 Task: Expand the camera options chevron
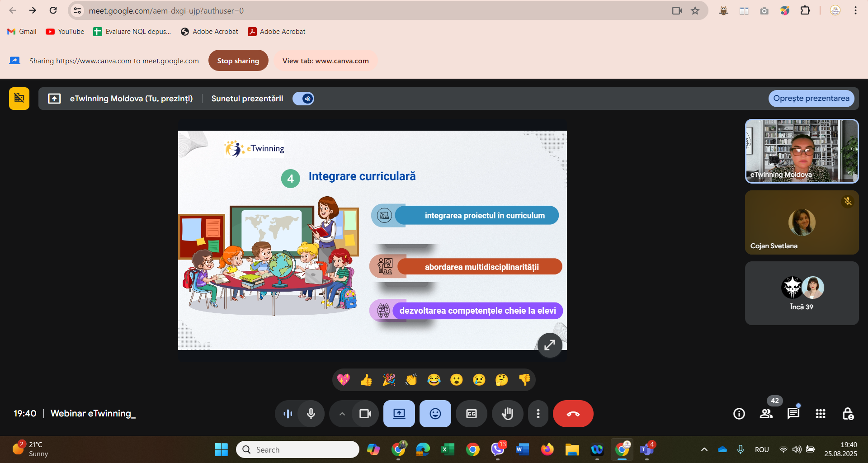point(342,414)
